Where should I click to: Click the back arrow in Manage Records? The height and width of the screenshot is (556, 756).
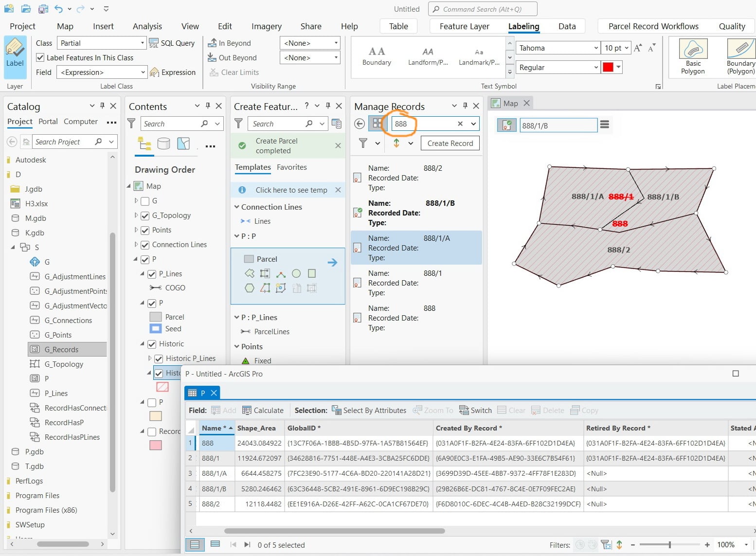point(360,124)
